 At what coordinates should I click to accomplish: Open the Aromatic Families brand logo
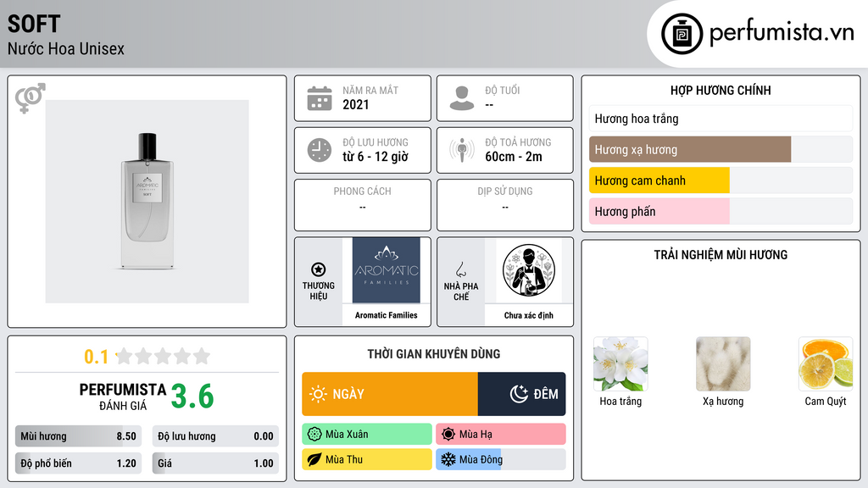coord(387,270)
